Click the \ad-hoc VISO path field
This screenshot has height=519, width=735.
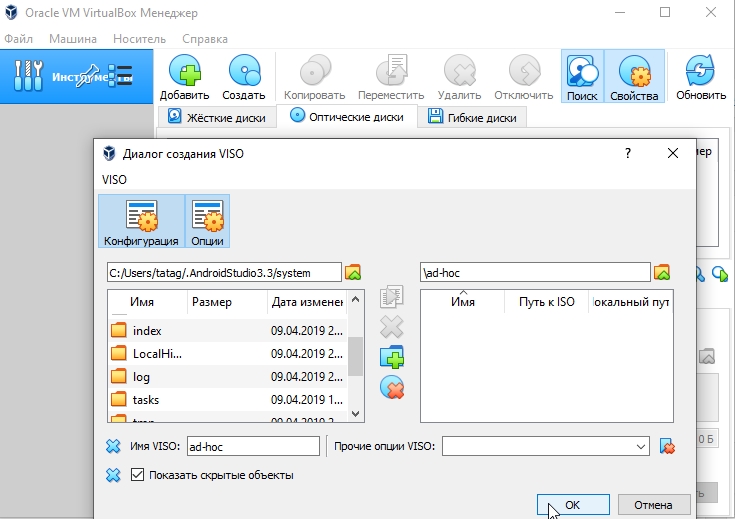(x=535, y=272)
